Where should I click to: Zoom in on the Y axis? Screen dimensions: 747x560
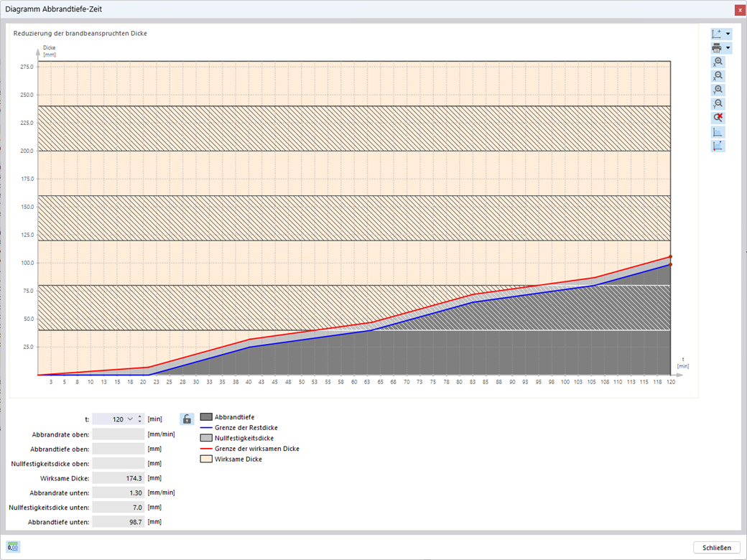718,90
